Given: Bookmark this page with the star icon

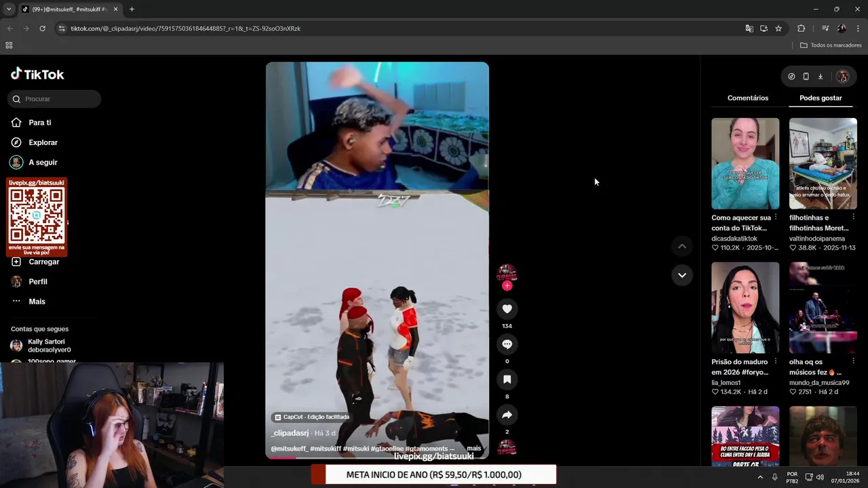Looking at the screenshot, I should click(x=778, y=28).
